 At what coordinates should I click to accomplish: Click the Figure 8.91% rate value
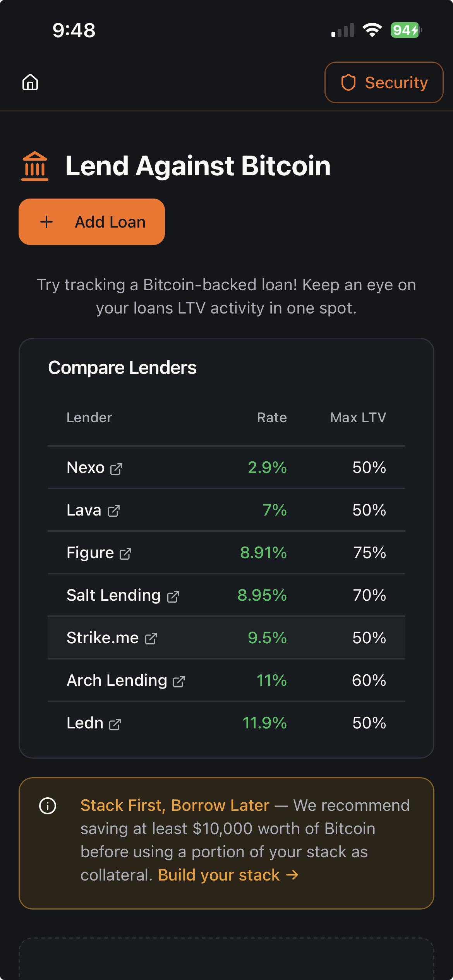(263, 553)
